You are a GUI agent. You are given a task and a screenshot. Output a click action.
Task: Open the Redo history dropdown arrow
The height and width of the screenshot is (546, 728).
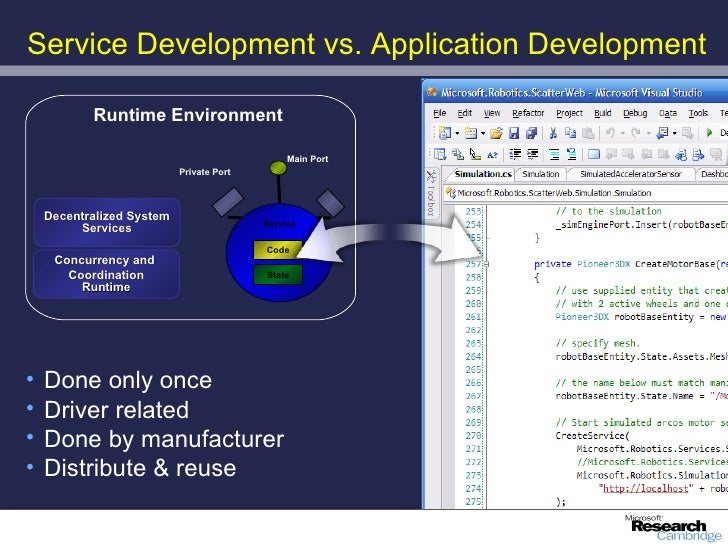coord(648,133)
